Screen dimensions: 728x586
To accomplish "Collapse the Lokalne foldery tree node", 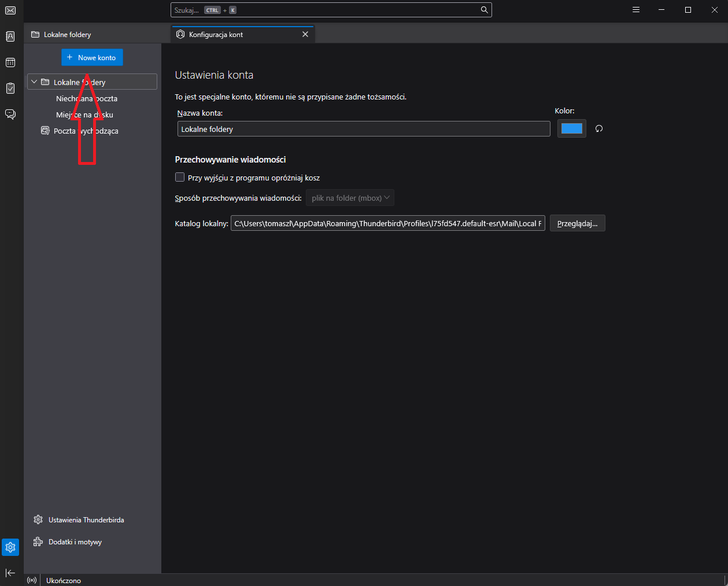I will tap(34, 82).
